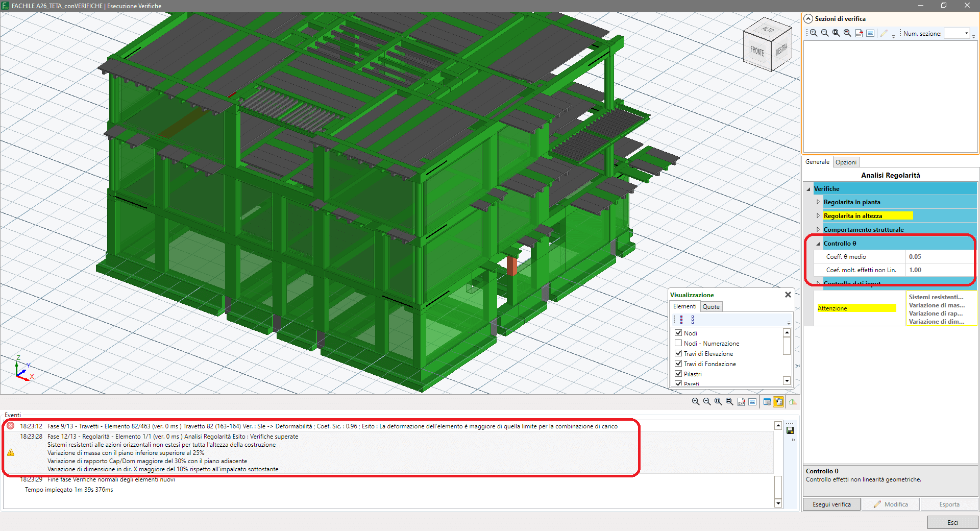Collapse the Sezioni di verifica panel header
The image size is (980, 531).
pyautogui.click(x=808, y=19)
